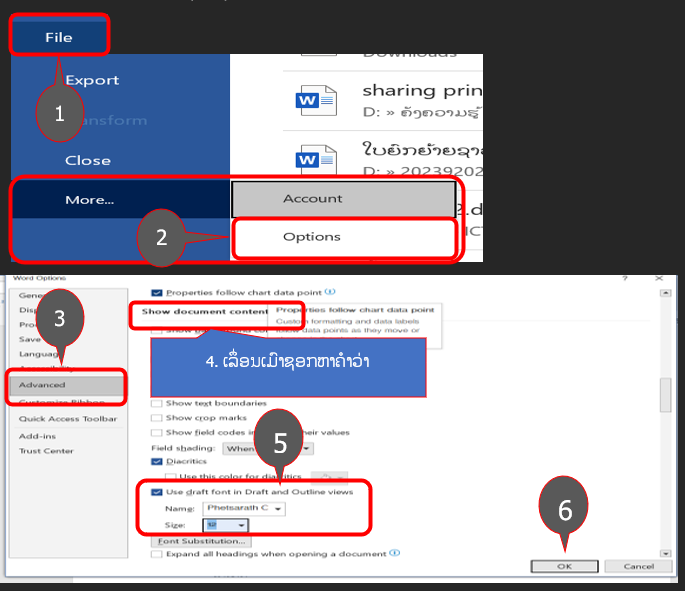Click Close in the File menu

coord(88,160)
